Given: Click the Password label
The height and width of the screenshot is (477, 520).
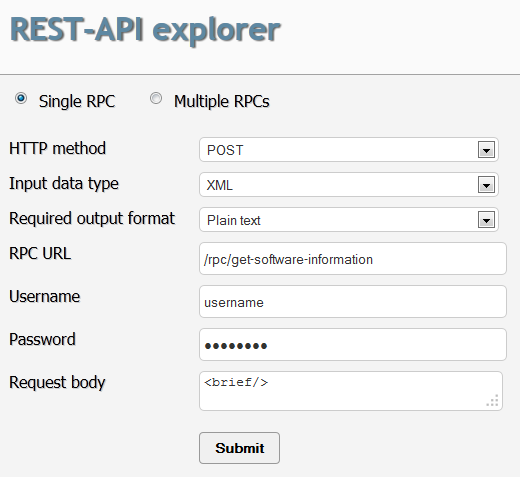Looking at the screenshot, I should (x=42, y=339).
